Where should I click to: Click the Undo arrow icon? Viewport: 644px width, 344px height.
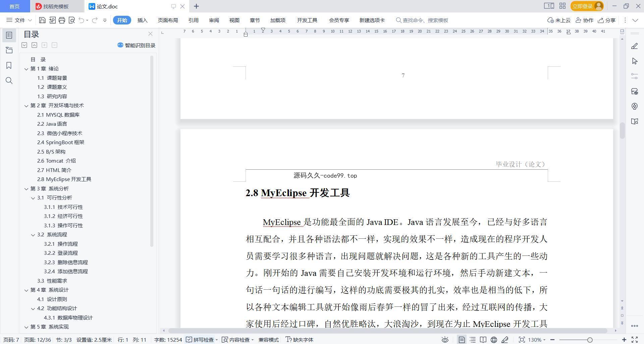pyautogui.click(x=82, y=20)
